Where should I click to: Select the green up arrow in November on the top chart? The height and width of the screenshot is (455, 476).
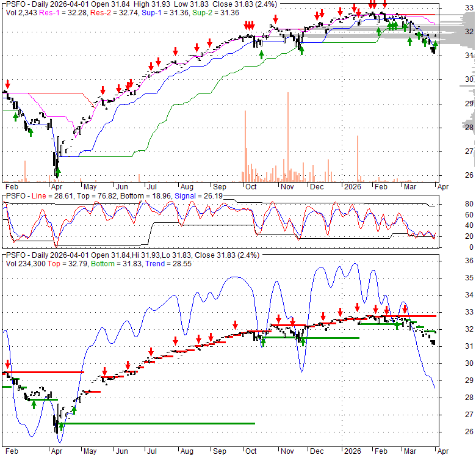coord(300,49)
